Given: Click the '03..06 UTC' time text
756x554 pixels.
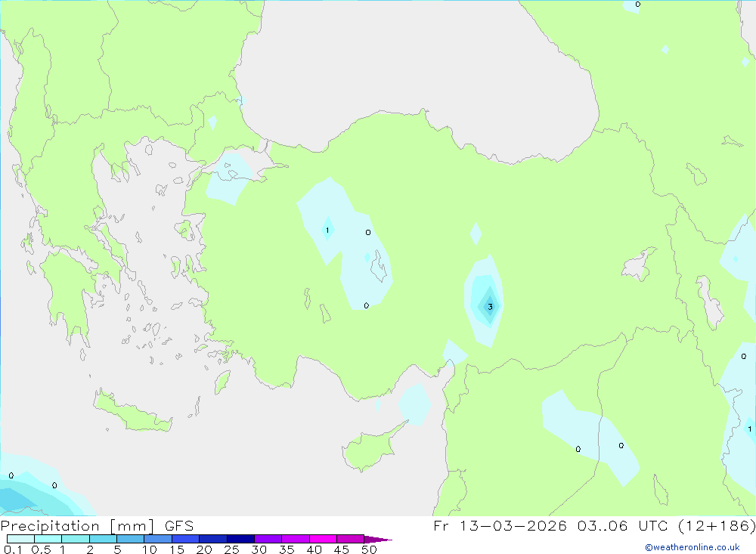Looking at the screenshot, I should (x=622, y=526).
